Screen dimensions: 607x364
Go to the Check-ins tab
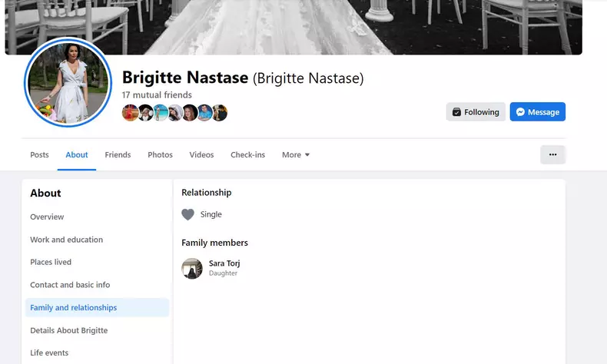[x=247, y=155]
